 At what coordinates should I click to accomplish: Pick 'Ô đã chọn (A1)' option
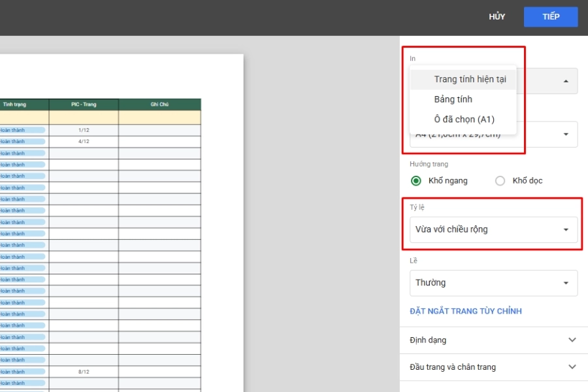point(464,119)
